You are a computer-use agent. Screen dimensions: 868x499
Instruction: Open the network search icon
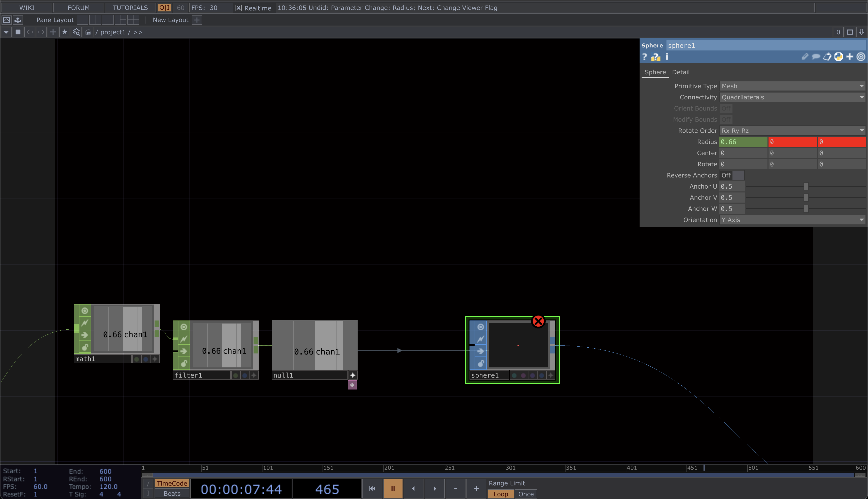[76, 32]
